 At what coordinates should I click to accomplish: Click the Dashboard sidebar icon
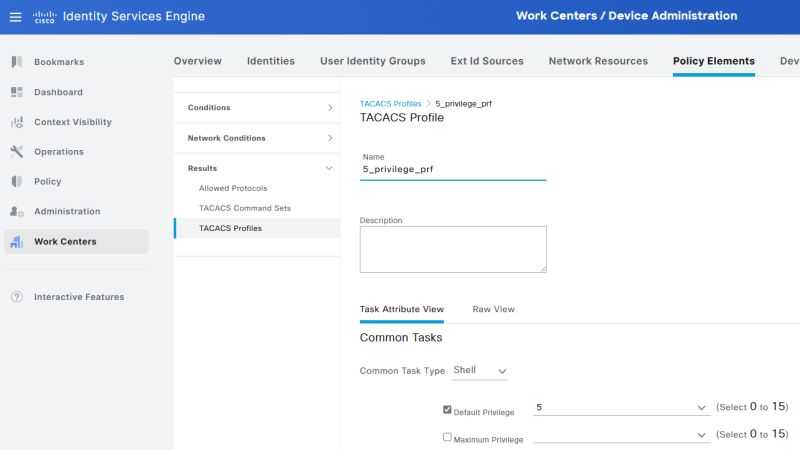(x=16, y=92)
